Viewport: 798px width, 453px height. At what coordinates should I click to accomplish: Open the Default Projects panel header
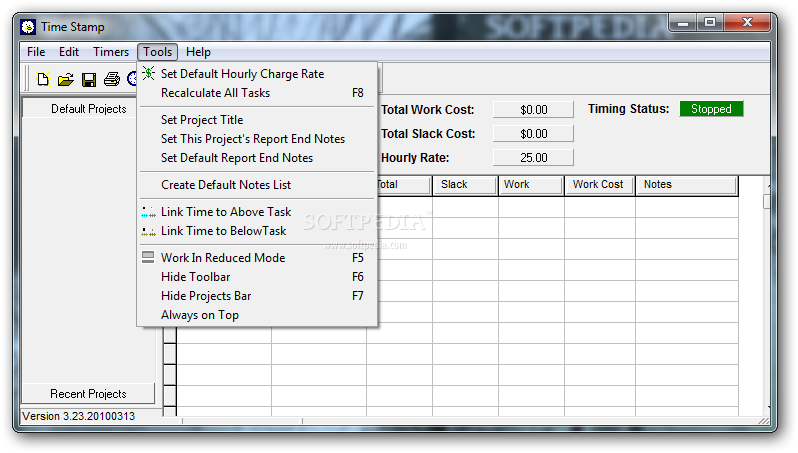(89, 109)
